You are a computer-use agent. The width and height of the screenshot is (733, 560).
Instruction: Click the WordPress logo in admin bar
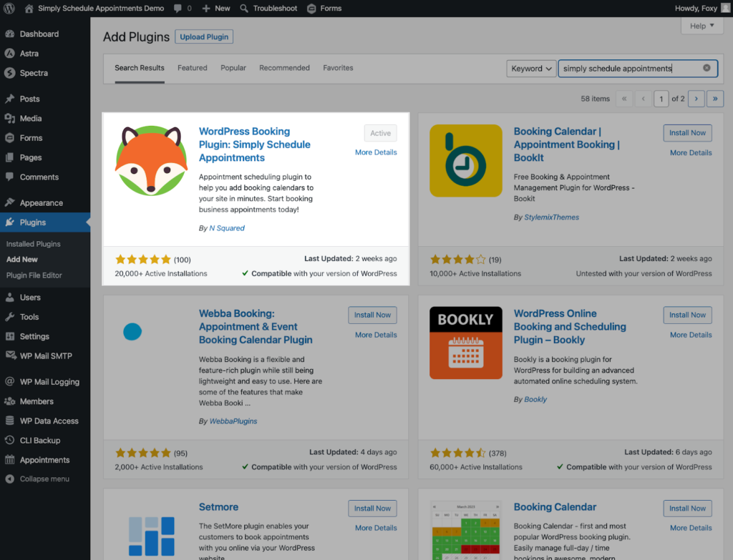click(x=9, y=8)
